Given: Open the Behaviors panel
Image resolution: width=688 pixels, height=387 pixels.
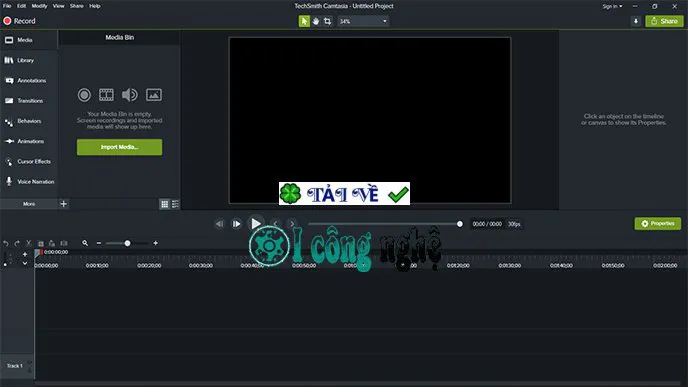Looking at the screenshot, I should (x=29, y=121).
